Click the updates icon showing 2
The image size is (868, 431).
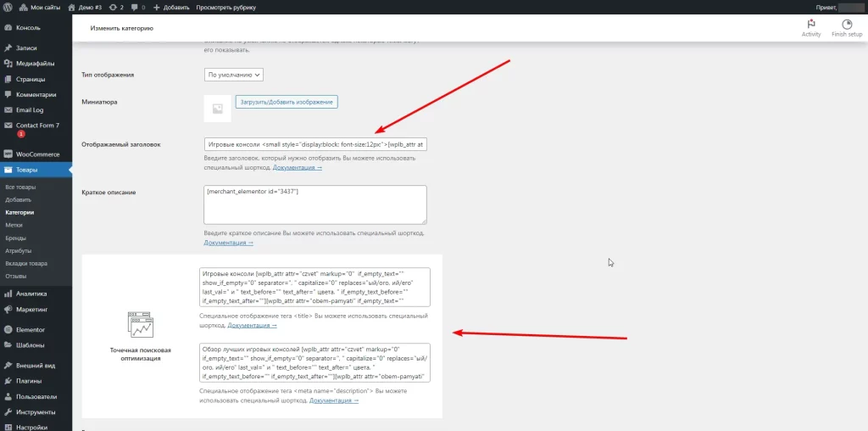[x=116, y=7]
